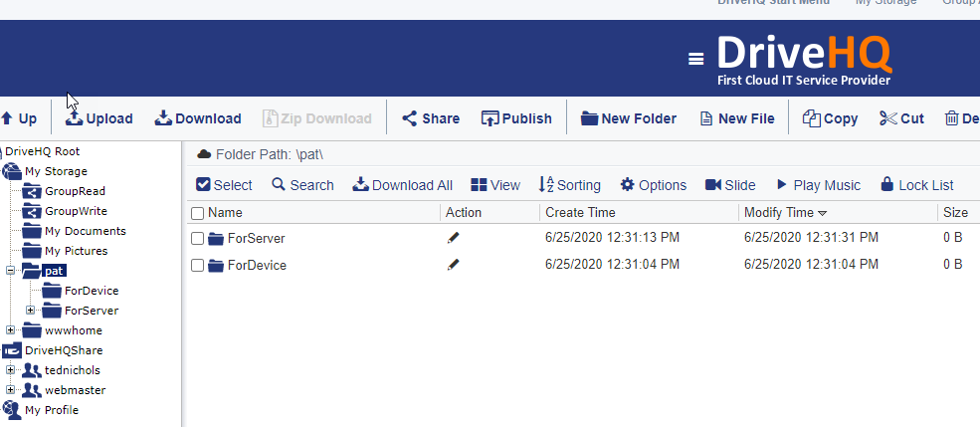Select the tednichols shared user
The width and height of the screenshot is (980, 427).
point(72,370)
